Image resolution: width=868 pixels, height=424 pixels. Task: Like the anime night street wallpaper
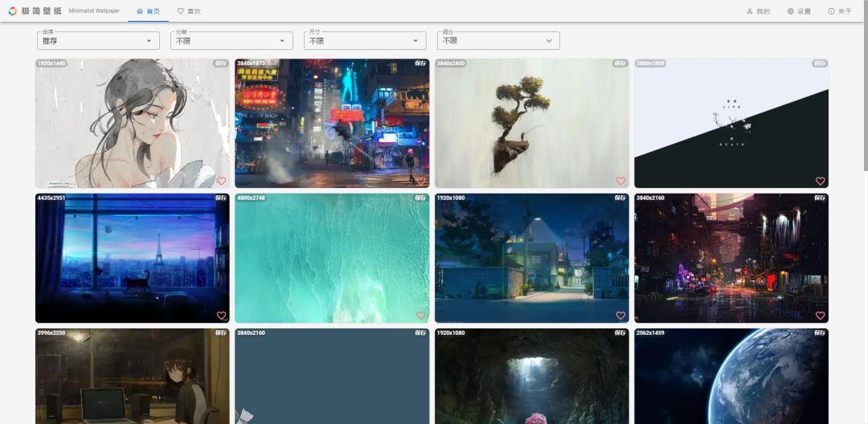pyautogui.click(x=620, y=316)
